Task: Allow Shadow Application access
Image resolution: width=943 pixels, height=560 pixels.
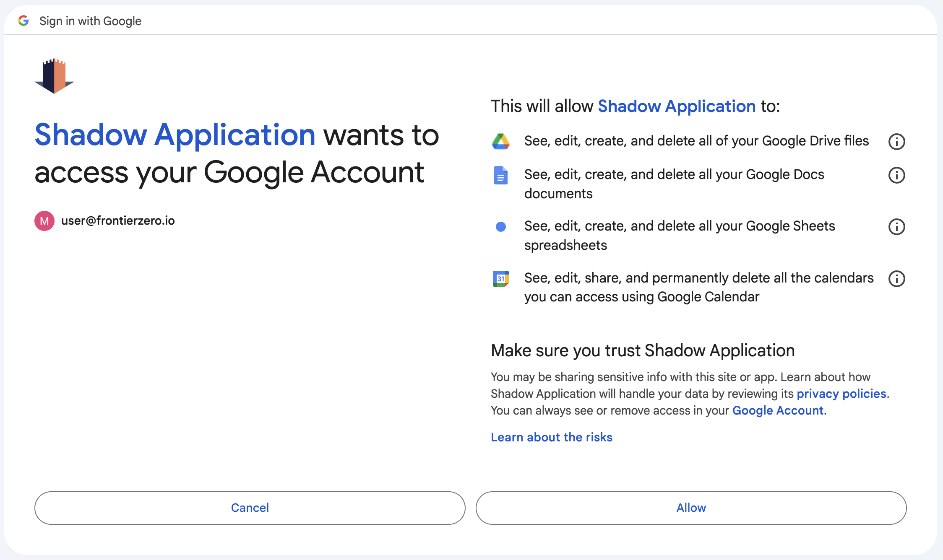Action: tap(691, 508)
